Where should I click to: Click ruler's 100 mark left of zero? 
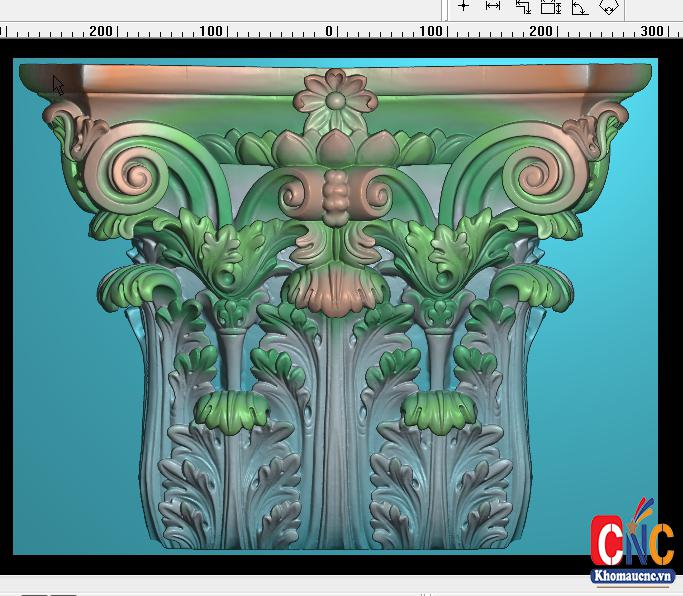coord(210,31)
